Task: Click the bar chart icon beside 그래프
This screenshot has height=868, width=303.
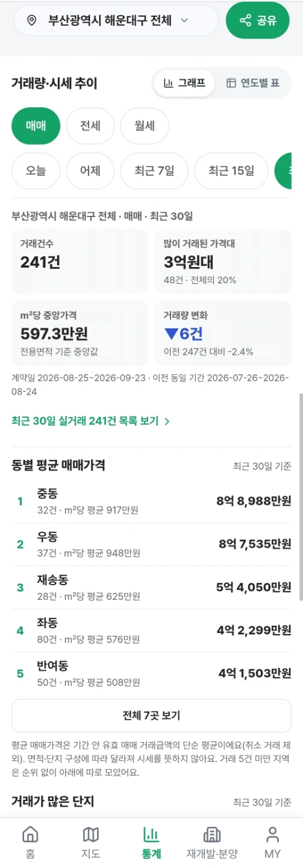Action: tap(169, 83)
